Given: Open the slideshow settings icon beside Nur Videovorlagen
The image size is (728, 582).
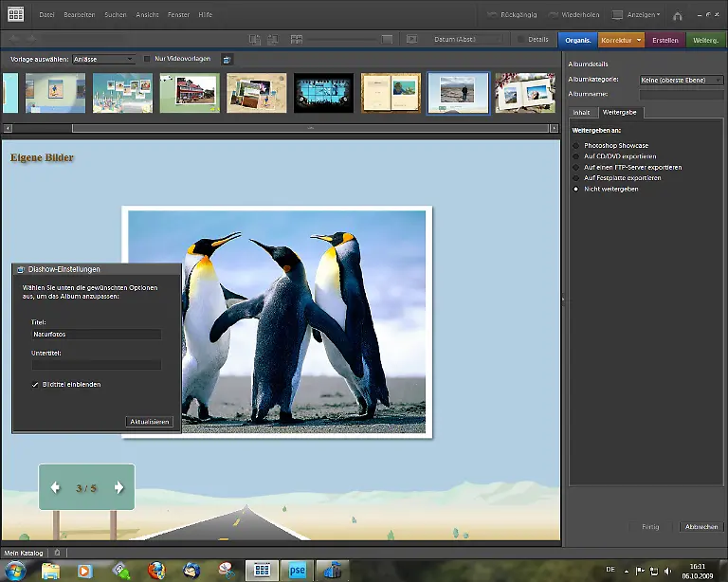Looking at the screenshot, I should tap(227, 59).
